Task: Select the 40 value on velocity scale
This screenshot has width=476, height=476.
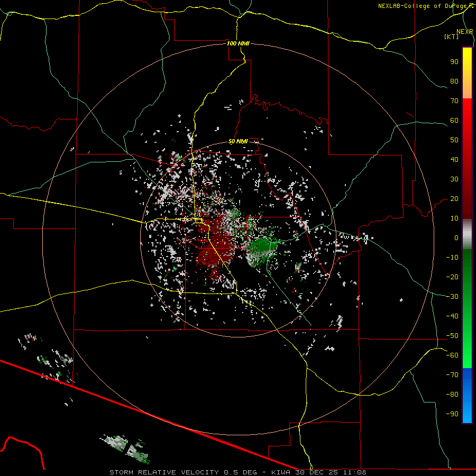Action: [x=454, y=160]
